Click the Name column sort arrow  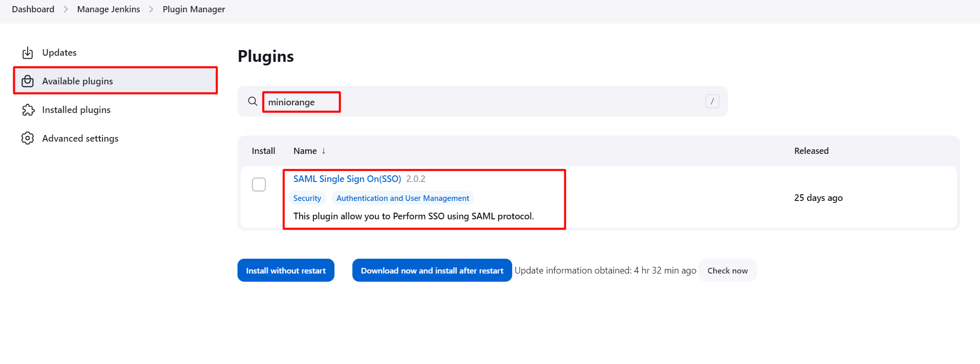click(x=323, y=151)
